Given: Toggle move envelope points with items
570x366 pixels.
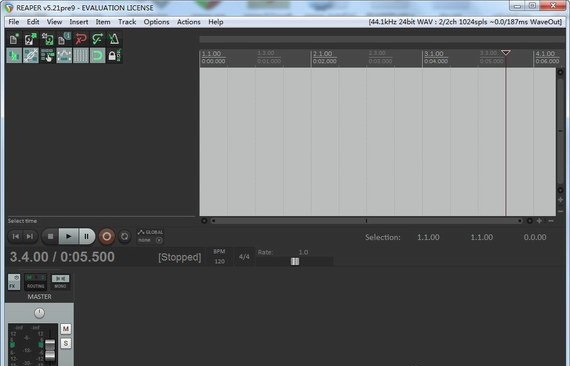Looking at the screenshot, I should coord(64,56).
